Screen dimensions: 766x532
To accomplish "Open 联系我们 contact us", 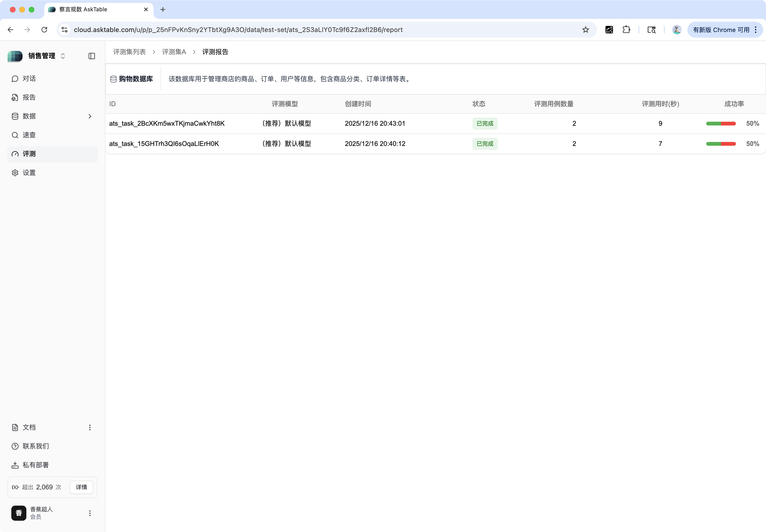I will 35,446.
